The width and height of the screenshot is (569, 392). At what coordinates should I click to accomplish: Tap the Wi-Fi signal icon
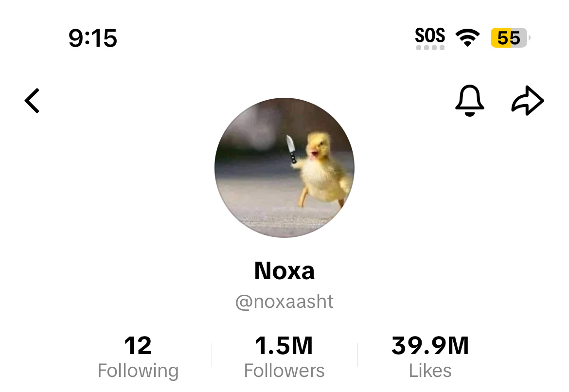coord(468,37)
